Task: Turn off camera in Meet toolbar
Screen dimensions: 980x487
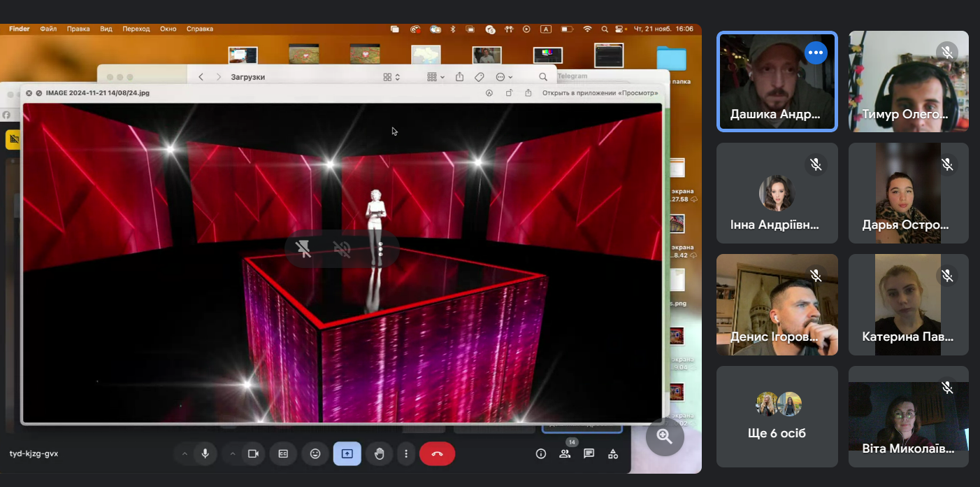Action: (x=253, y=453)
